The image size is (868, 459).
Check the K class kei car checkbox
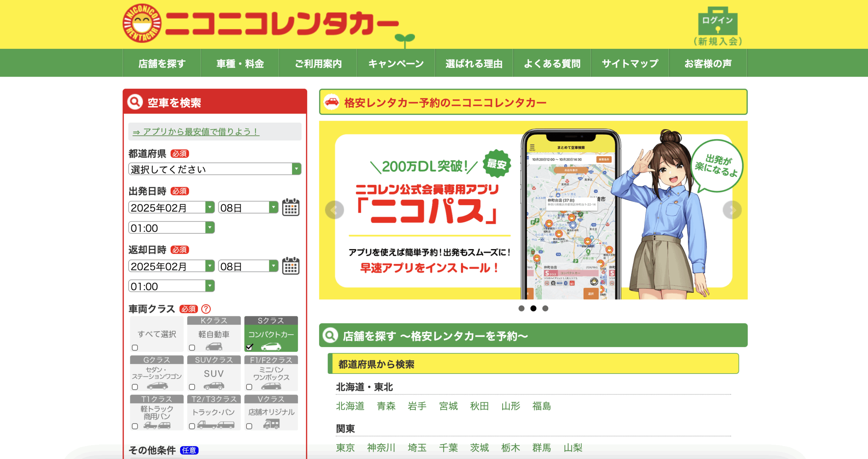pyautogui.click(x=192, y=347)
